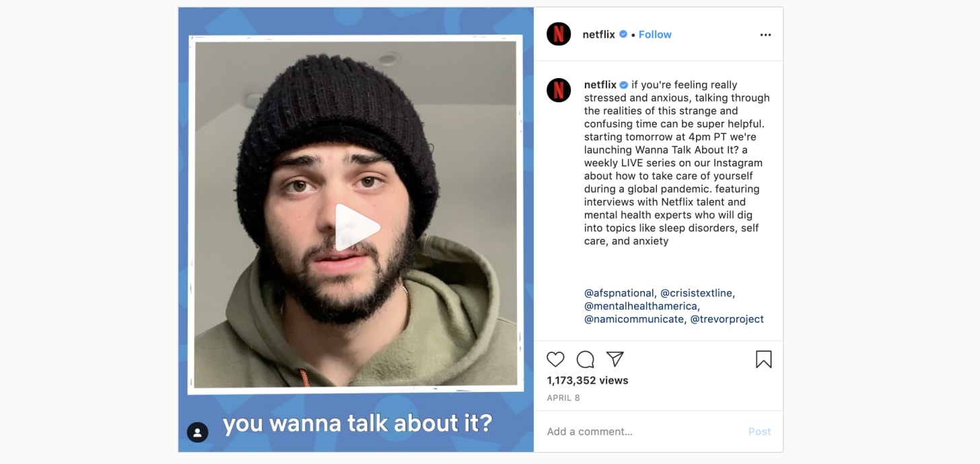Open comments via speech bubble icon
This screenshot has width=980, height=464.
586,359
